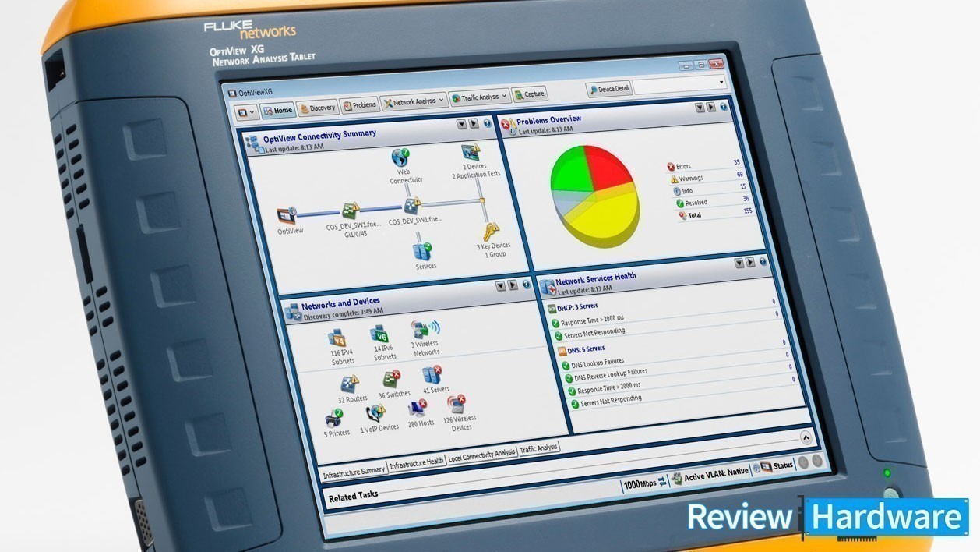This screenshot has height=552, width=980.
Task: Open the 3 Wireless Networks icon
Action: click(425, 329)
